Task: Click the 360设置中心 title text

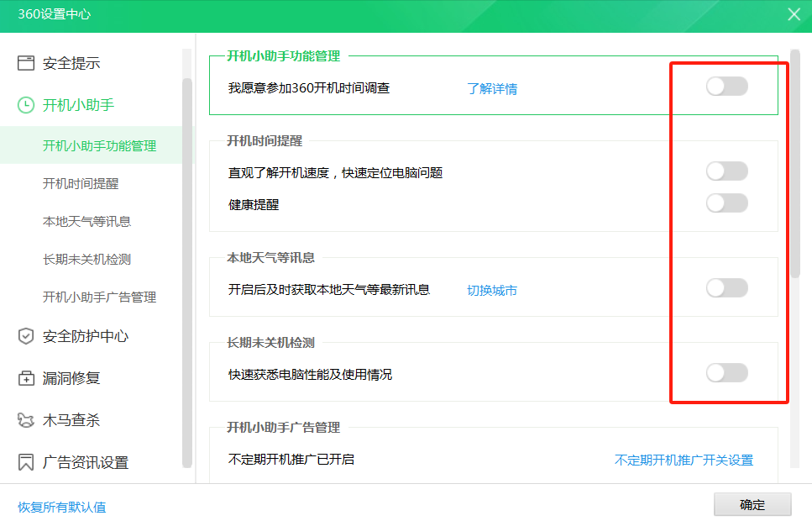Action: (55, 14)
